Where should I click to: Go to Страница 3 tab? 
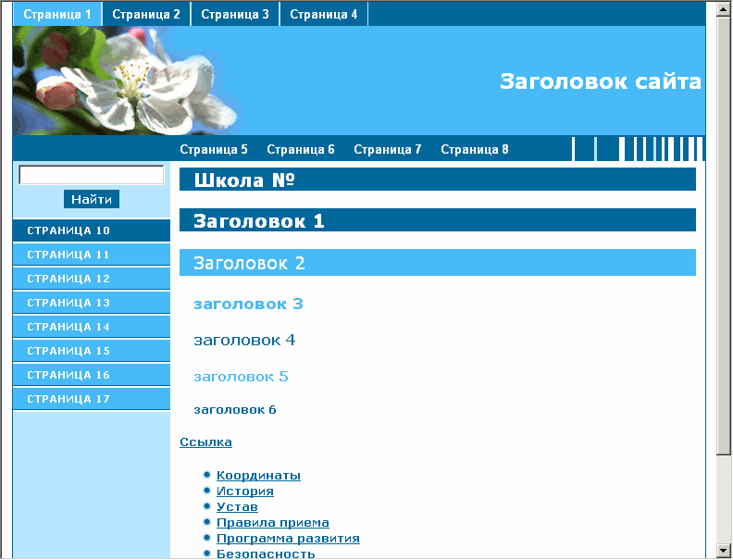(235, 14)
